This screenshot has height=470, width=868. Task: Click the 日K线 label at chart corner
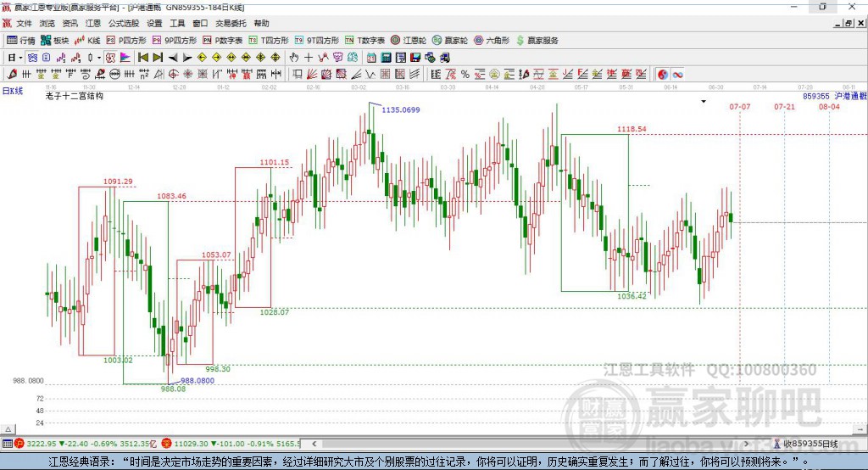coord(13,91)
